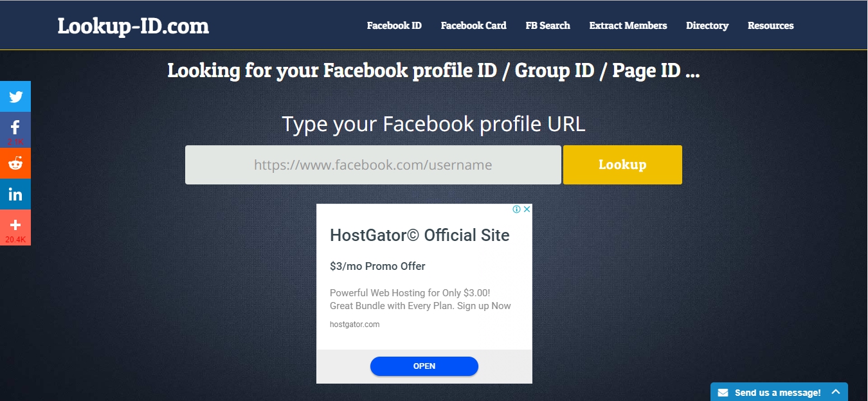Open the HostGator Official Site ad title

420,235
